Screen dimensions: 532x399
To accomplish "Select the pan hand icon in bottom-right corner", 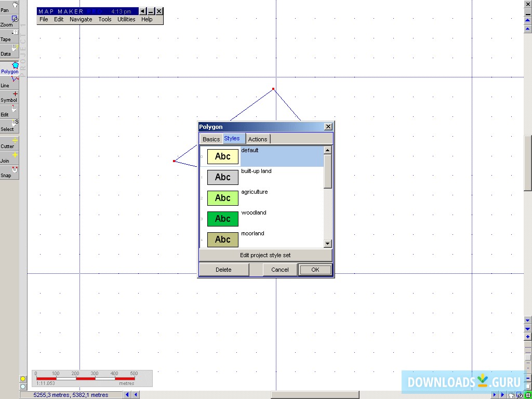I will tap(511, 395).
